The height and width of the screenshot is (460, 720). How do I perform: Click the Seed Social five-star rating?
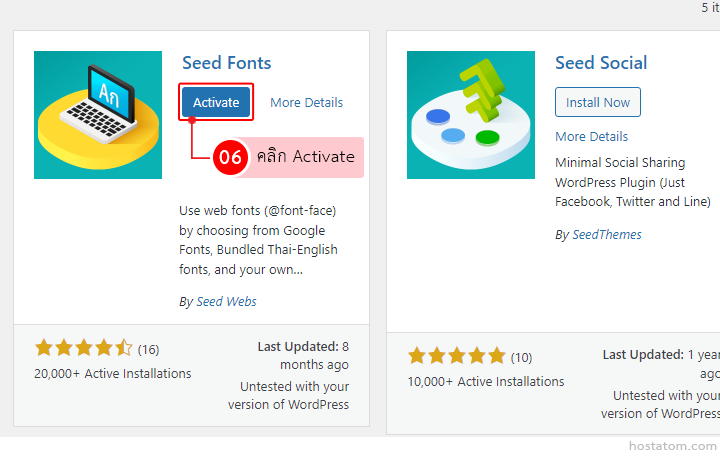(x=456, y=356)
